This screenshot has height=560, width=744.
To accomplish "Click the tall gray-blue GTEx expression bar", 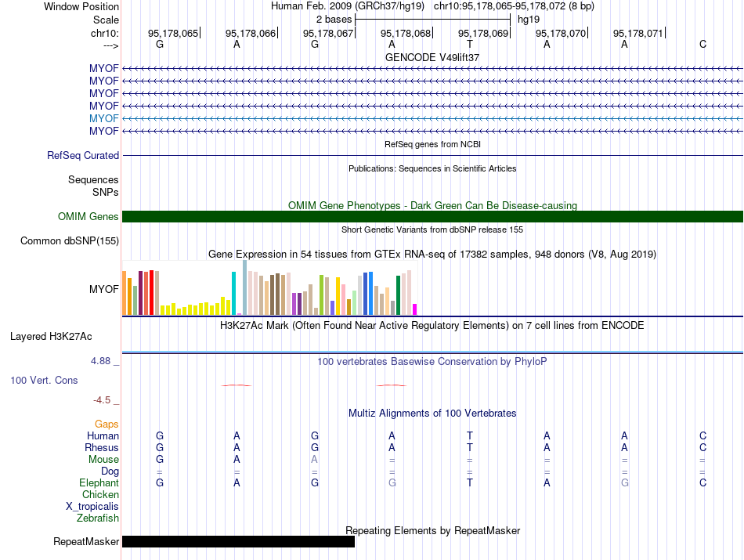I will click(245, 287).
